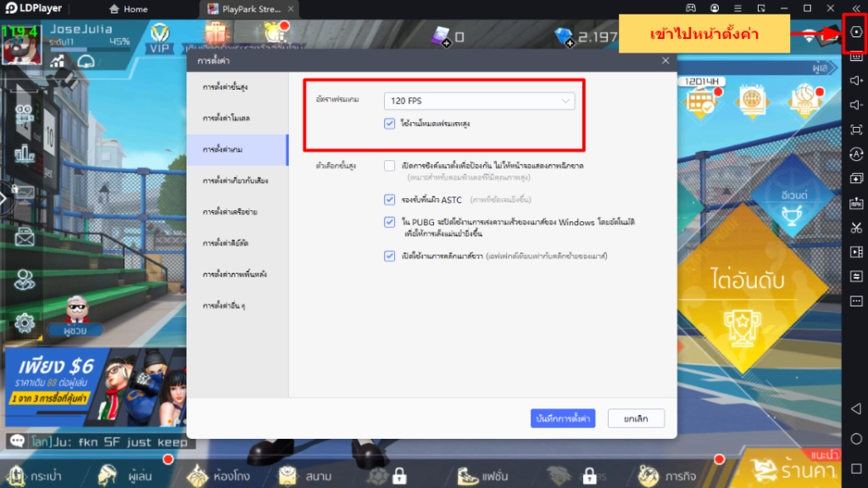The height and width of the screenshot is (488, 868).
Task: Open LDPlayer settings hexagon icon in side toolbar
Action: pyautogui.click(x=856, y=32)
